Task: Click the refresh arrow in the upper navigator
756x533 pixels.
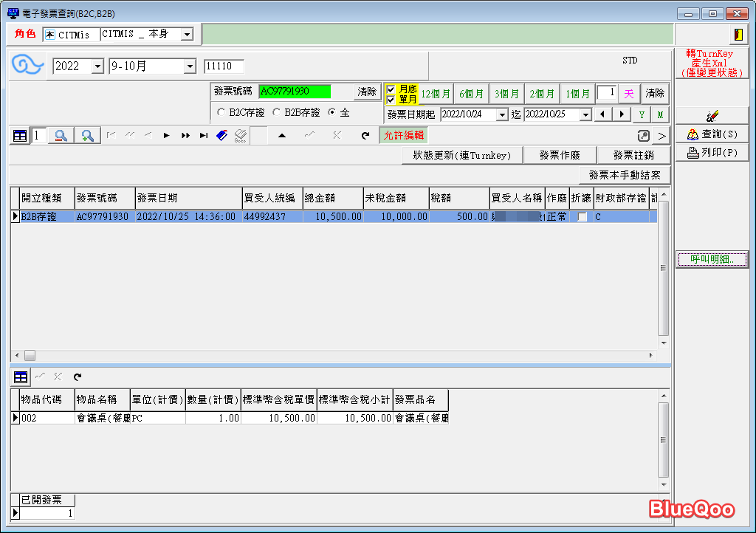Action: (x=365, y=135)
